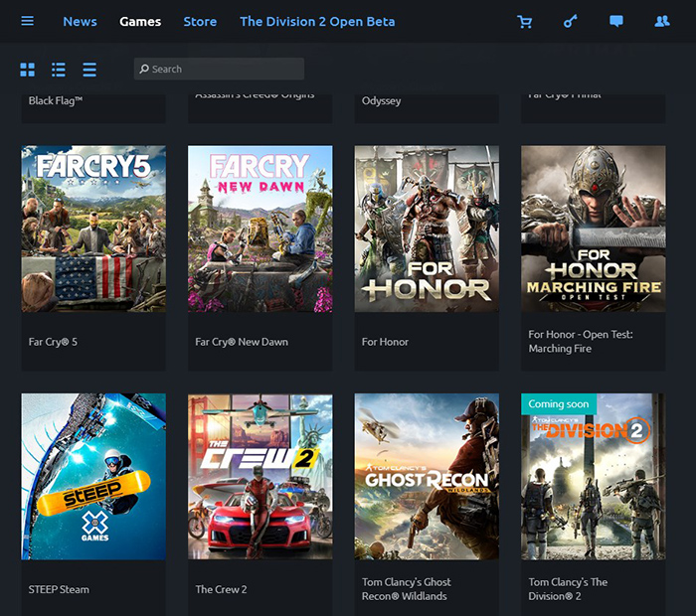
Task: Switch to compact list view
Action: [x=89, y=70]
